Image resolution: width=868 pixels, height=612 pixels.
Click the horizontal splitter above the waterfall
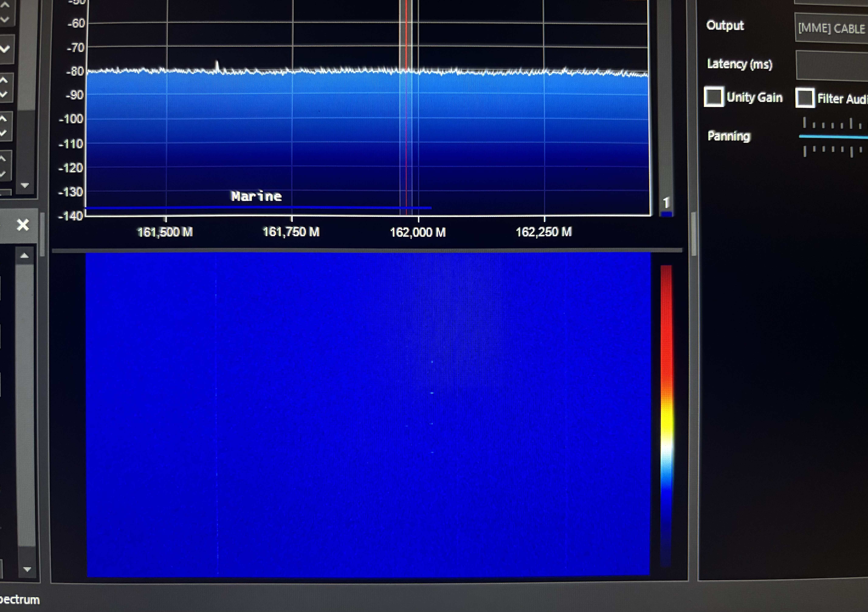point(367,250)
